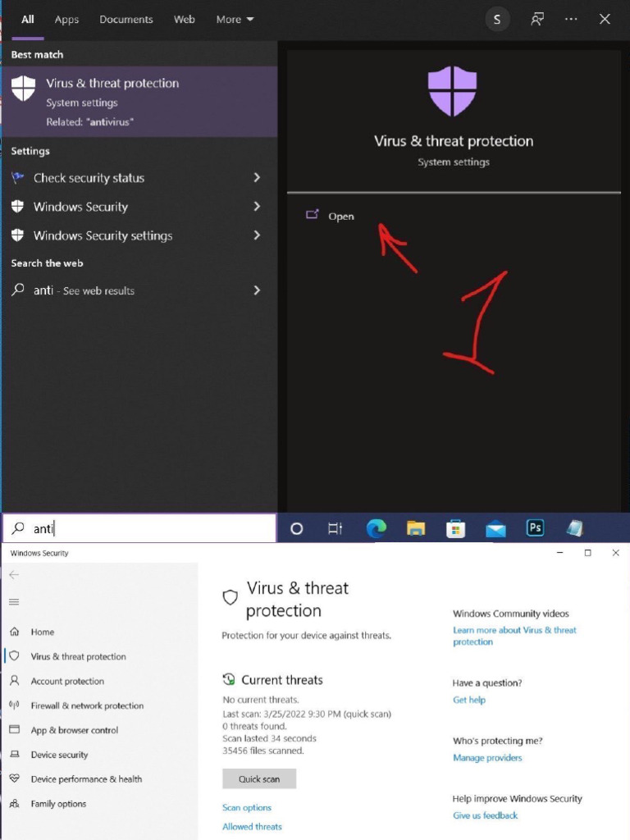
Task: Open Microsoft Edge from the taskbar
Action: (376, 529)
